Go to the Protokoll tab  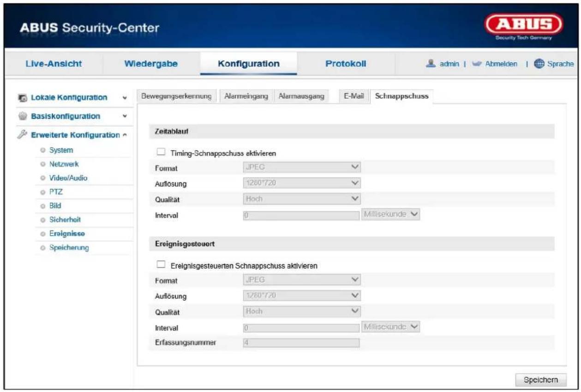tap(346, 64)
